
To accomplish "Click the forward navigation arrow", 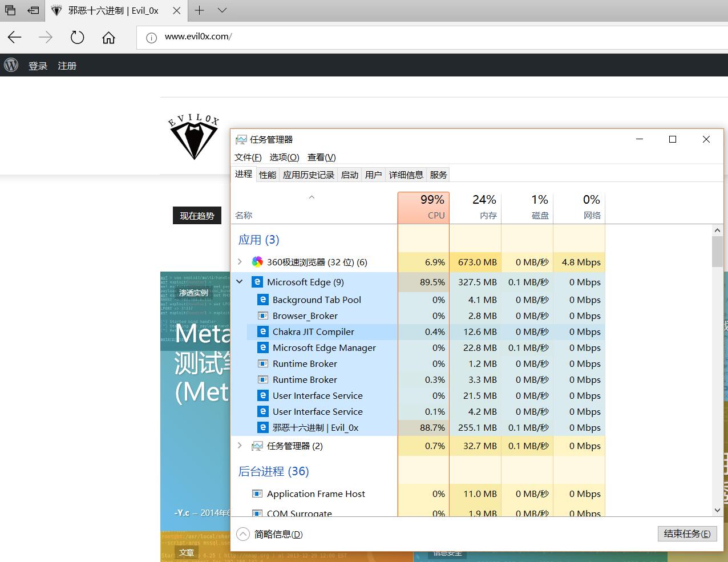I will pyautogui.click(x=46, y=38).
